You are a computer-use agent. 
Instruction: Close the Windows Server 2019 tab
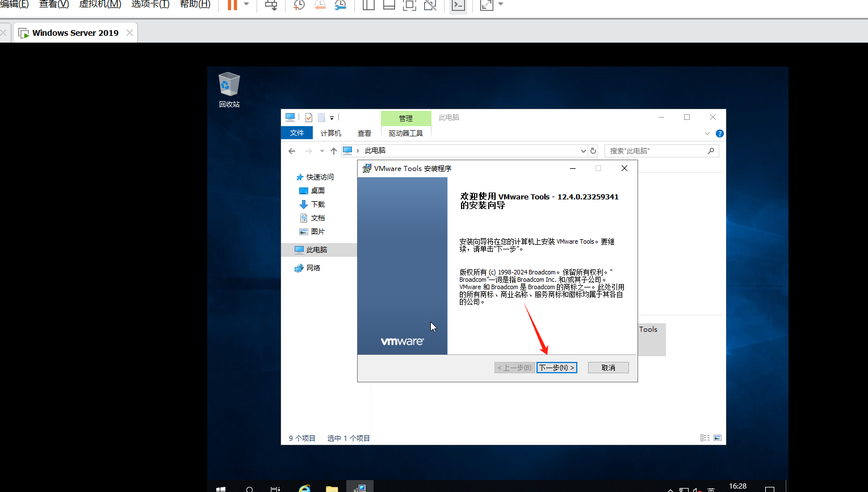coord(129,33)
